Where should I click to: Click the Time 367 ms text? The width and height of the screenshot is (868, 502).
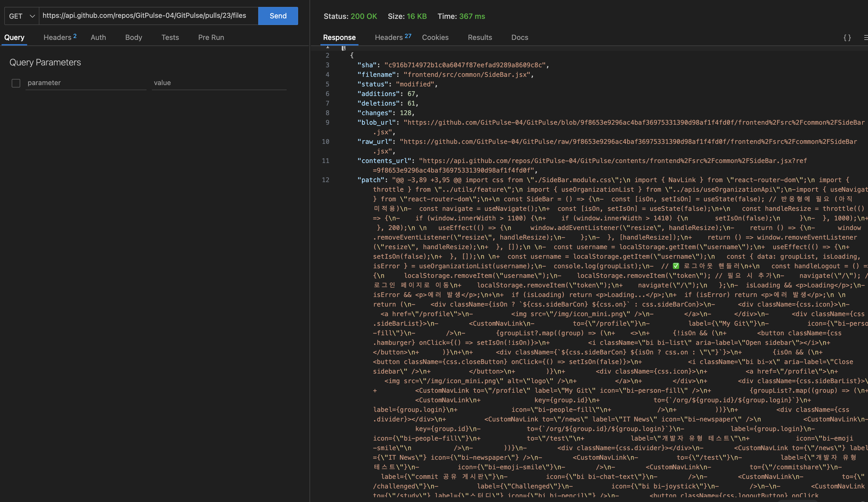click(461, 16)
